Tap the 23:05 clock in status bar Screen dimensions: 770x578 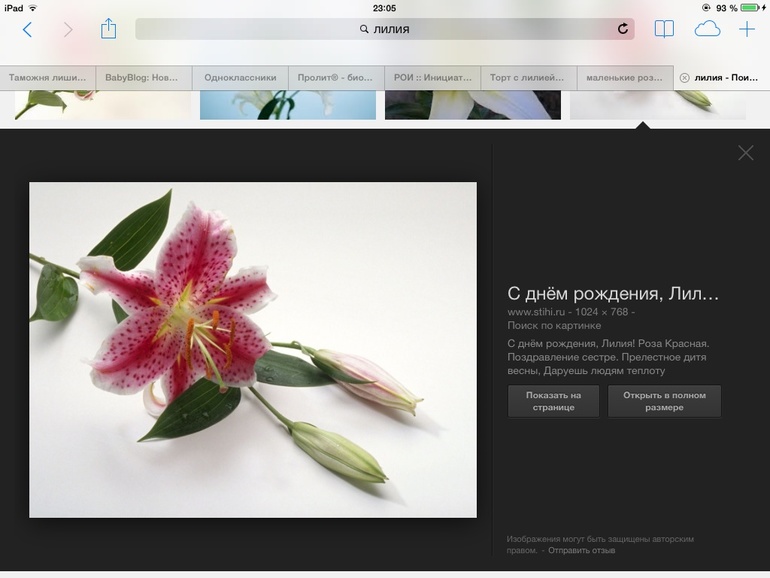coord(385,8)
